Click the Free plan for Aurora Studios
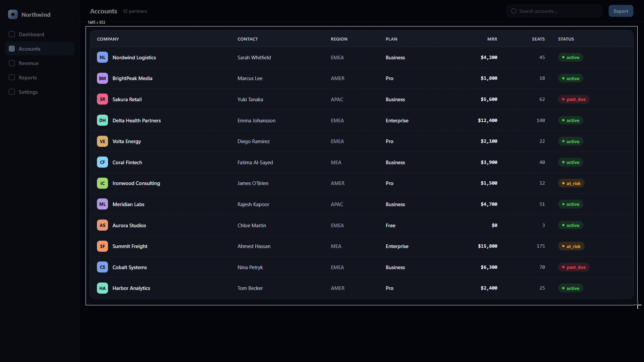Image resolution: width=644 pixels, height=362 pixels. point(390,226)
